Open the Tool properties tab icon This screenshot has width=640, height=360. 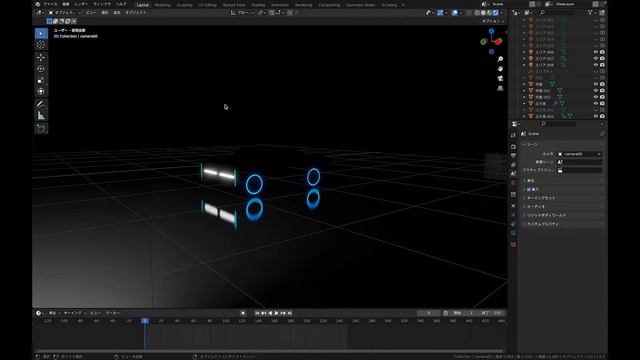click(x=513, y=135)
